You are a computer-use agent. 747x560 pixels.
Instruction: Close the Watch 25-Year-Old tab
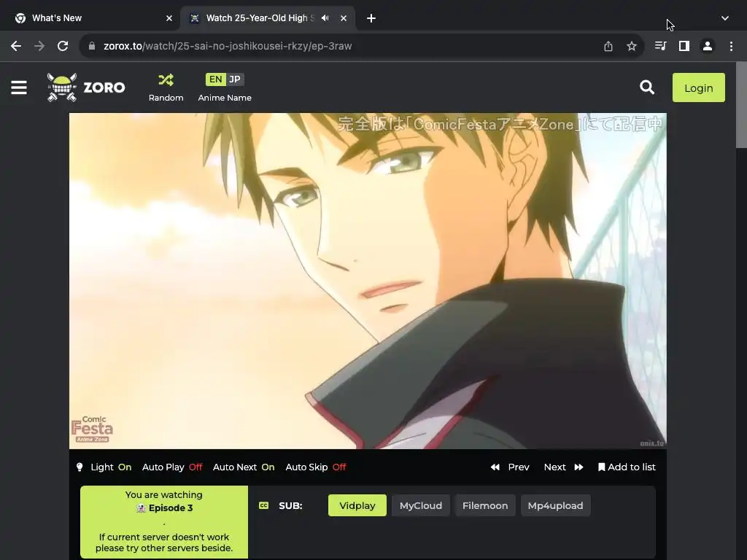pos(344,18)
